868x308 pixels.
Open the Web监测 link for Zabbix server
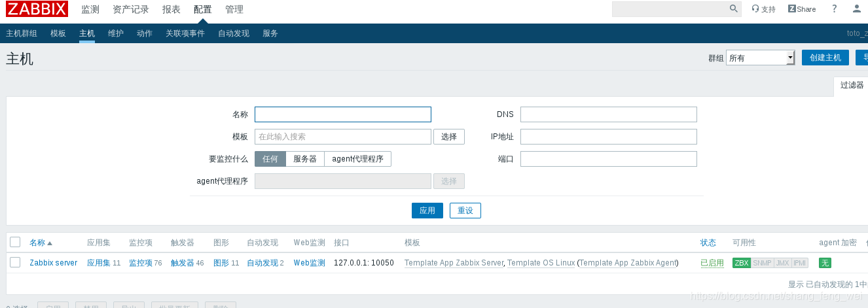[309, 263]
